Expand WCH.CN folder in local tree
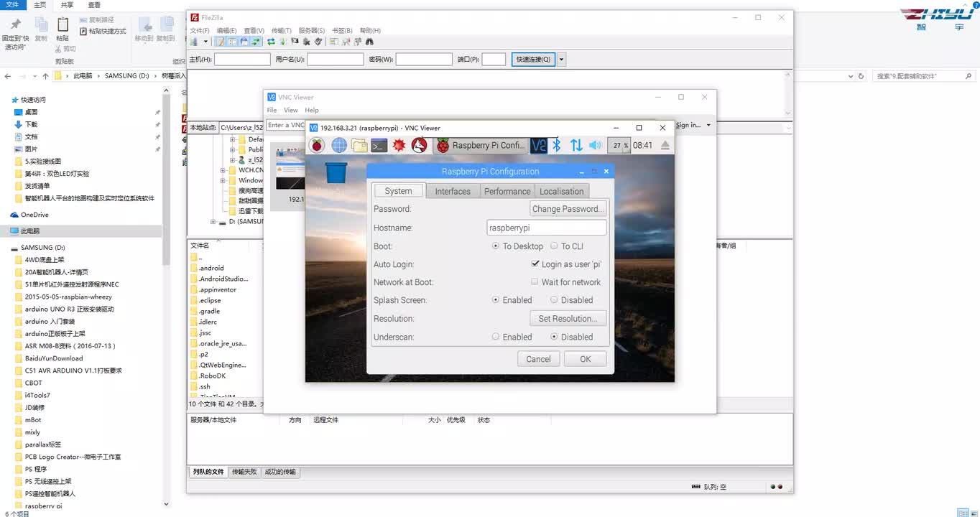Viewport: 980px width, 517px height. point(223,170)
